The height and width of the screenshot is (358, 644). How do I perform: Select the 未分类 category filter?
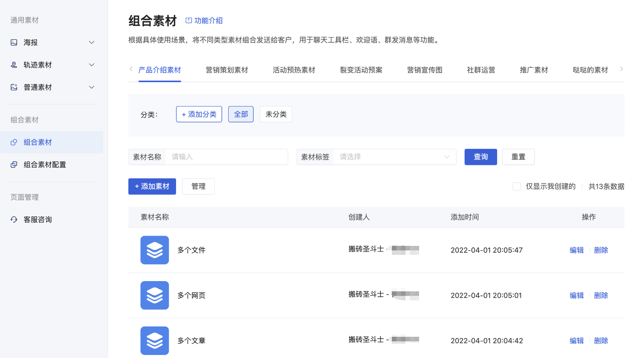[276, 114]
